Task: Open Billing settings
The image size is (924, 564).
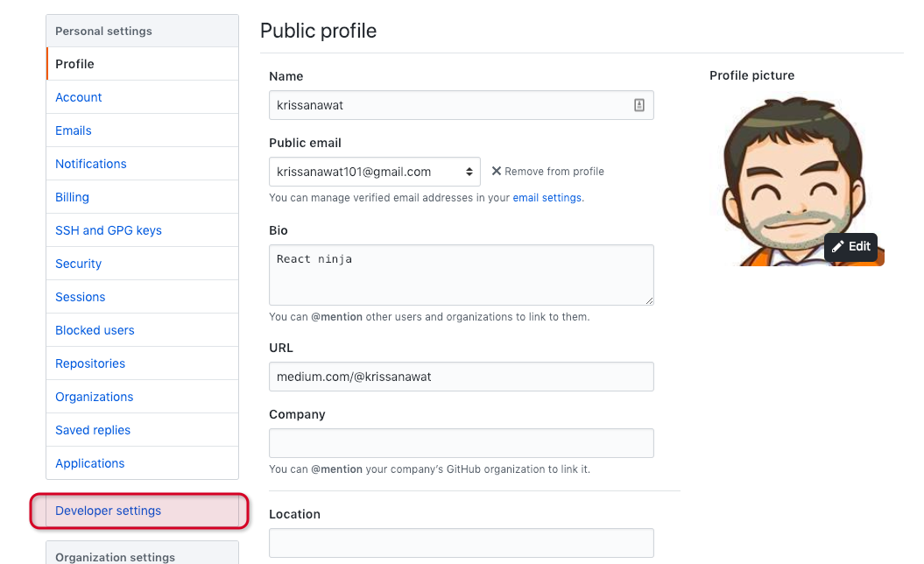Action: [x=72, y=197]
